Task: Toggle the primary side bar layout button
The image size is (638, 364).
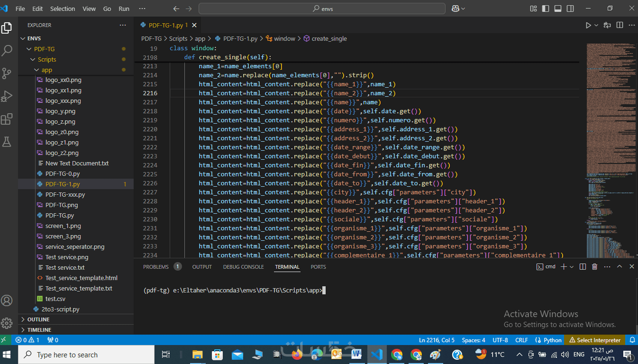Action: click(546, 9)
